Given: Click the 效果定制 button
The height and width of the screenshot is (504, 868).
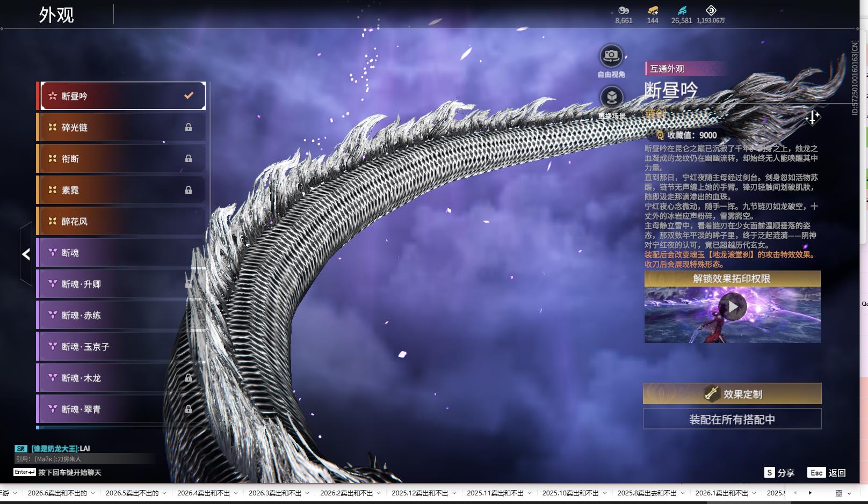Looking at the screenshot, I should click(x=732, y=393).
